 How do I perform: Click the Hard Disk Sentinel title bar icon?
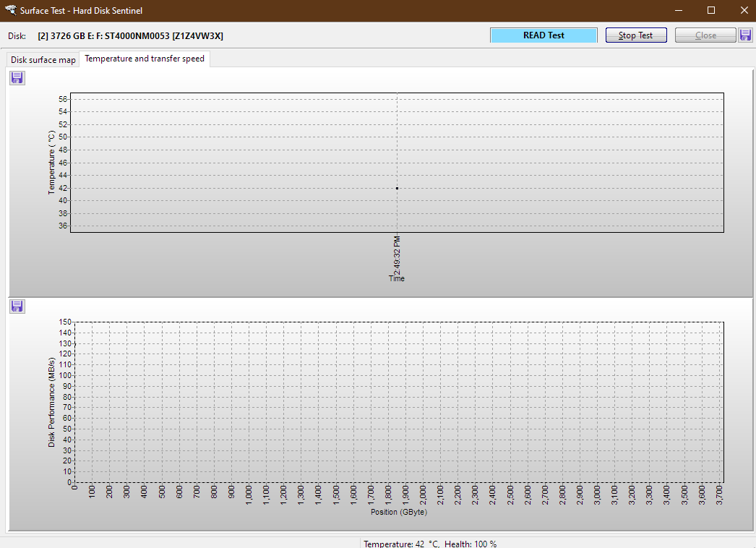(x=10, y=10)
